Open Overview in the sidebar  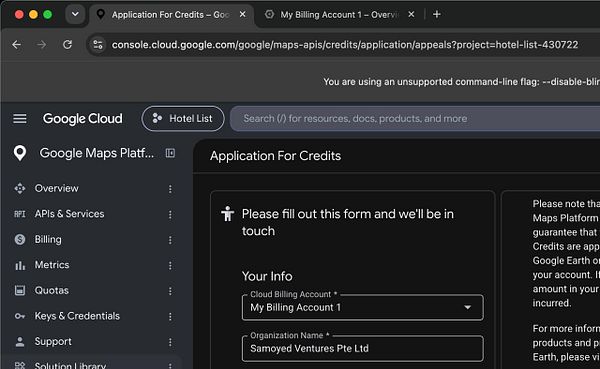point(57,188)
